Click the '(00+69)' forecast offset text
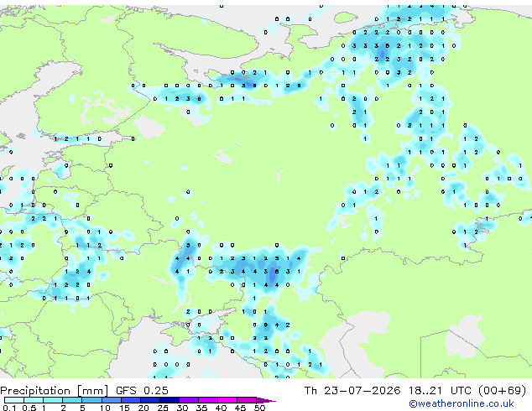The height and width of the screenshot is (411, 532). (x=502, y=390)
